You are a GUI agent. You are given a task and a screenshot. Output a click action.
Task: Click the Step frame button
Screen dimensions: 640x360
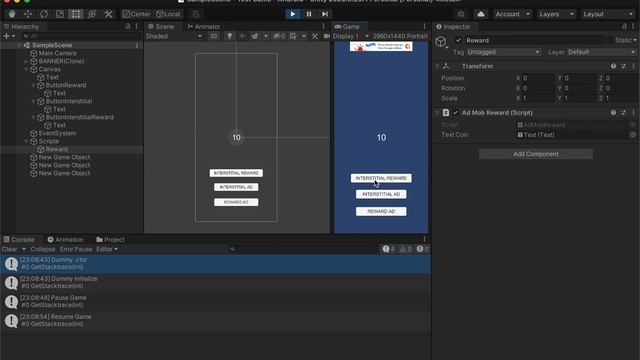click(324, 14)
